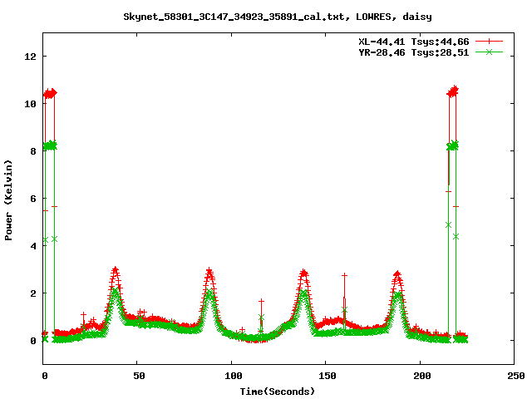Click the y-axis tick label 2
The height and width of the screenshot is (399, 532).
(33, 293)
